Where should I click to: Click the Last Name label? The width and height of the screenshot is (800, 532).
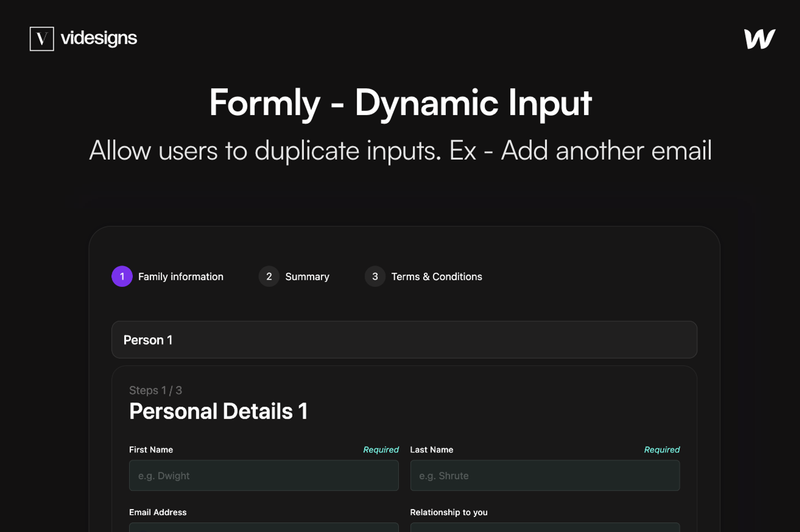[x=432, y=450]
